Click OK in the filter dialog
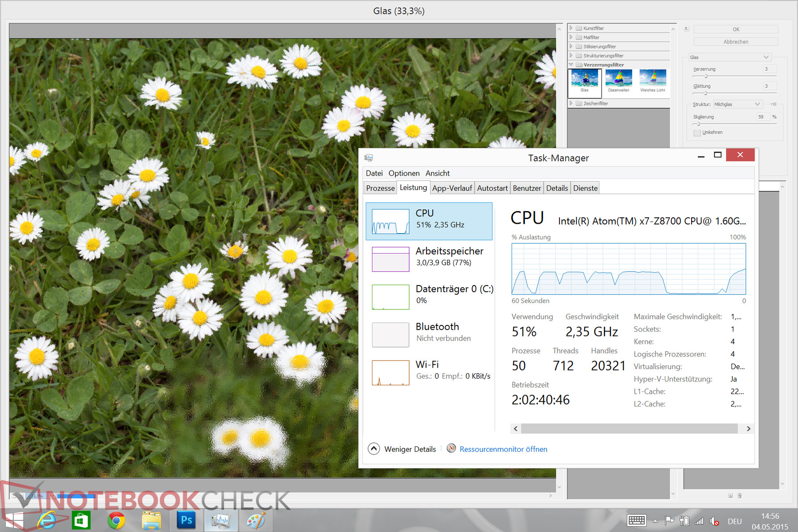This screenshot has width=798, height=532. click(x=735, y=29)
